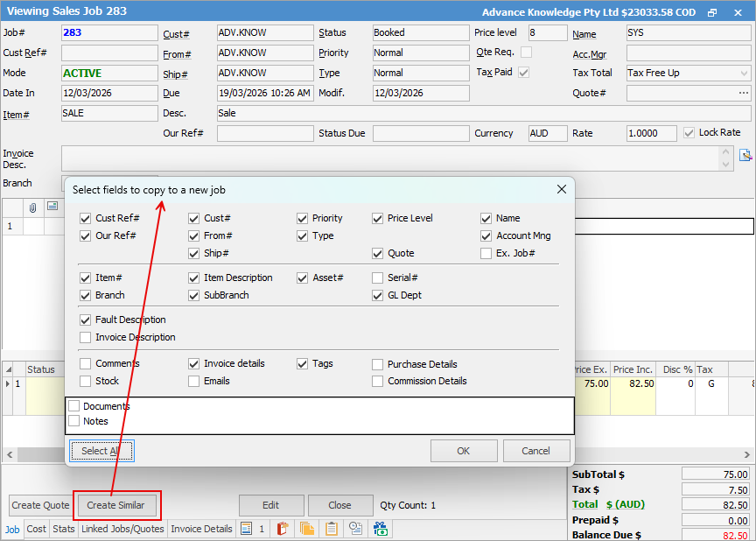Click the Cust Ref# input field
Image resolution: width=756 pixels, height=541 pixels.
[x=109, y=53]
